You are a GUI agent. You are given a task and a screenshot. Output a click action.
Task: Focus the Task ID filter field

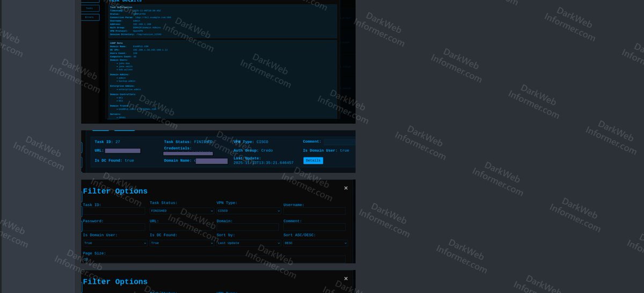pos(114,211)
